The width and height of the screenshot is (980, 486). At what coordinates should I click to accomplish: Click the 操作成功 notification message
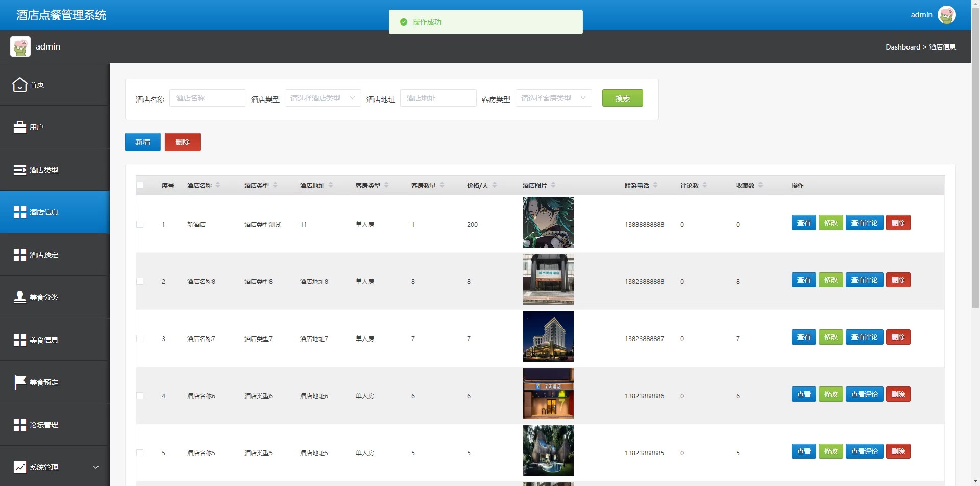click(x=486, y=22)
